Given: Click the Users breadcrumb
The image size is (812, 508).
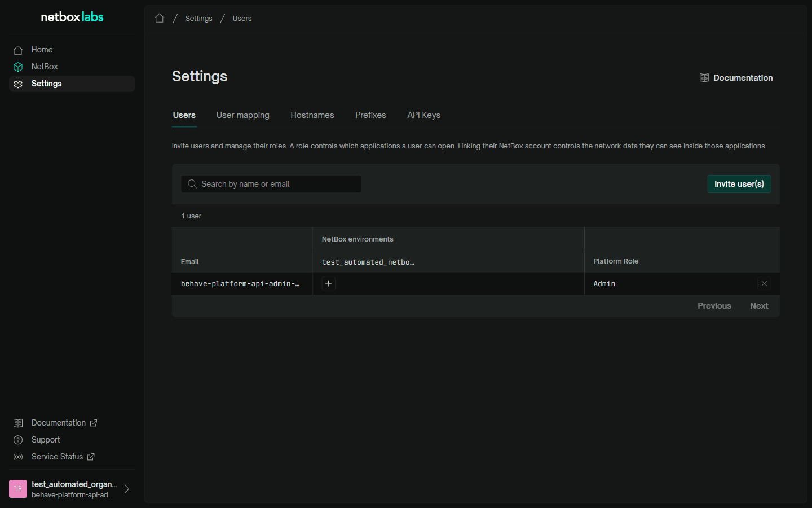Looking at the screenshot, I should 242,18.
